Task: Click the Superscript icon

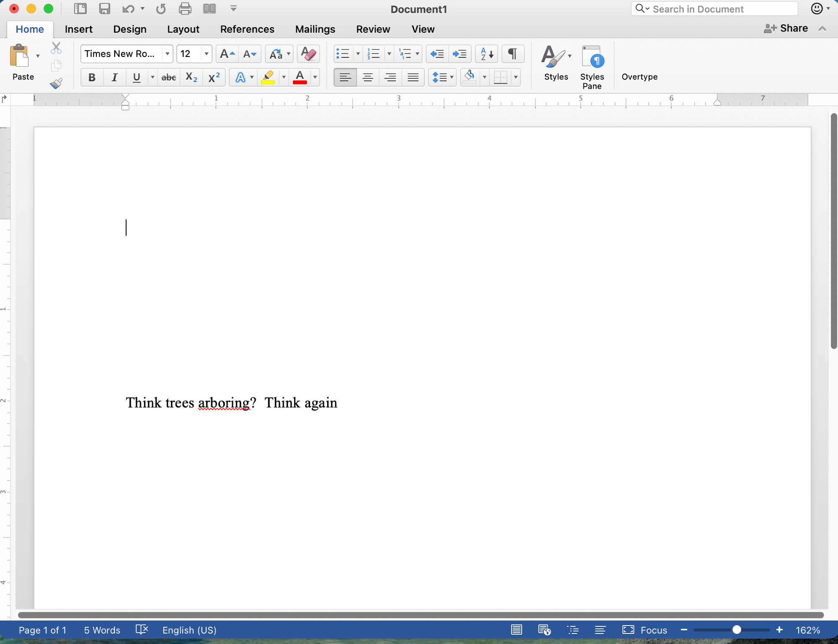Action: pyautogui.click(x=214, y=78)
